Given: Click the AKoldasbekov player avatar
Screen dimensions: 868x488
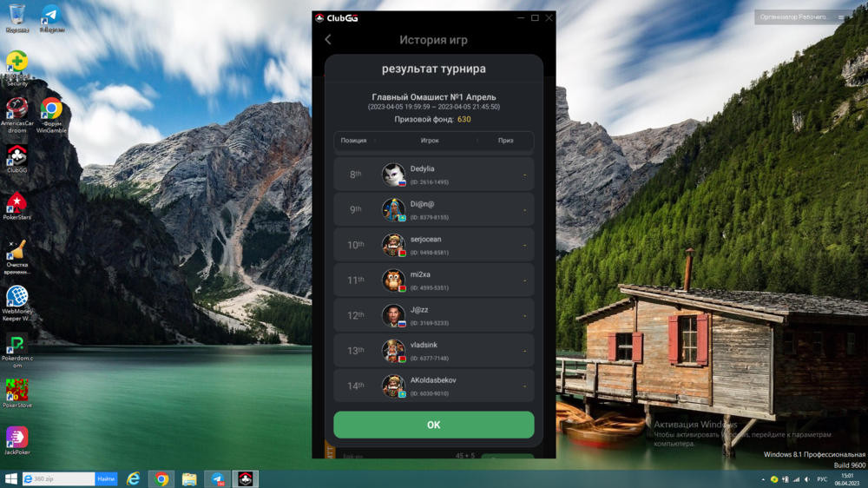Looking at the screenshot, I should click(x=393, y=386).
